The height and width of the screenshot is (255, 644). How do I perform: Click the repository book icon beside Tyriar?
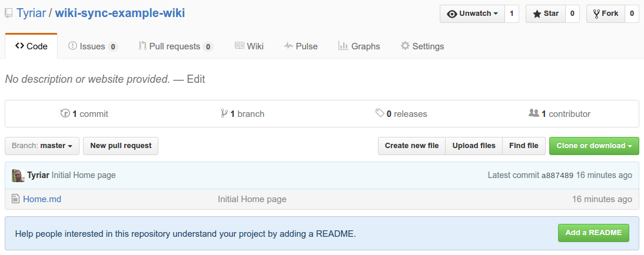(x=9, y=14)
